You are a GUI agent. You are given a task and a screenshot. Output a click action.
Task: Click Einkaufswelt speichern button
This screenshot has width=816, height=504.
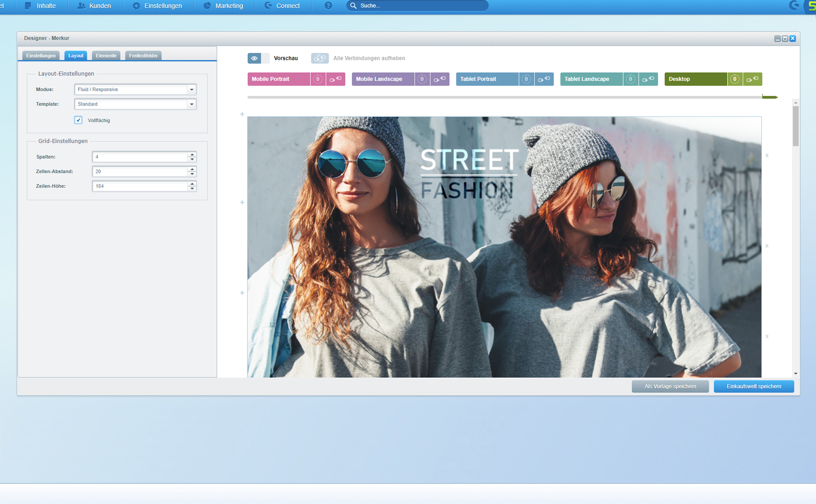[x=754, y=387]
